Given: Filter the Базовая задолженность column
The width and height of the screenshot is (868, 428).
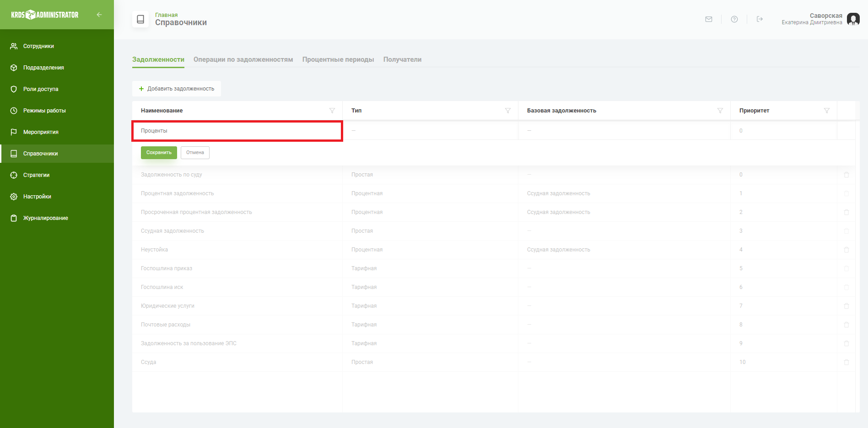Looking at the screenshot, I should click(x=720, y=111).
